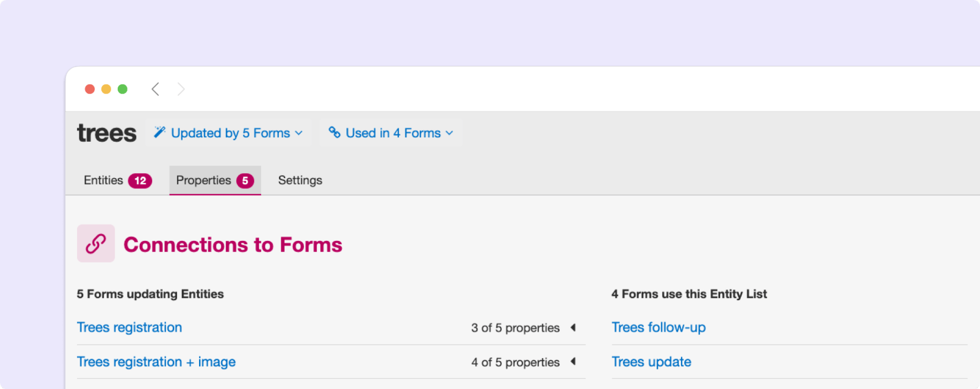
Task: Click the pink chain icon next to Connections to Forms
Action: (x=96, y=243)
